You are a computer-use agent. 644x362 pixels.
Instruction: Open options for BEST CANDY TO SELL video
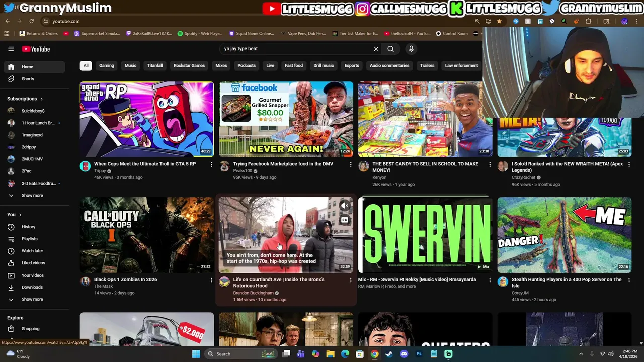pyautogui.click(x=490, y=164)
